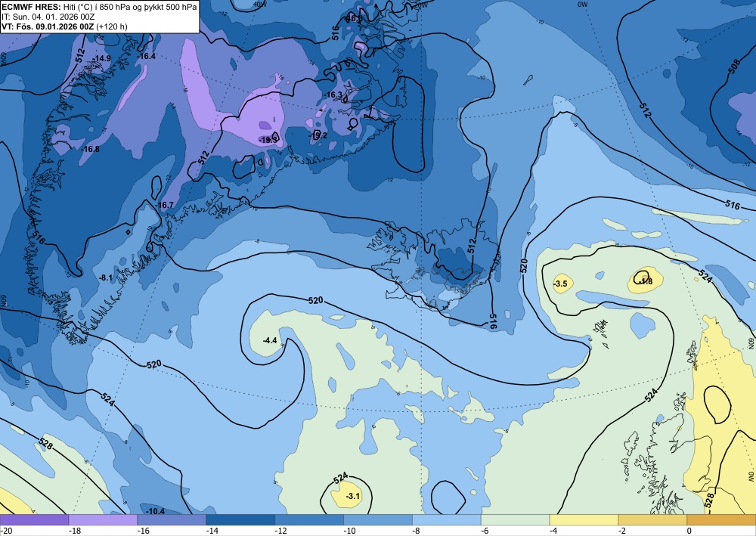756x536 pixels.
Task: Click the -6 legend scale value
Action: 485,531
